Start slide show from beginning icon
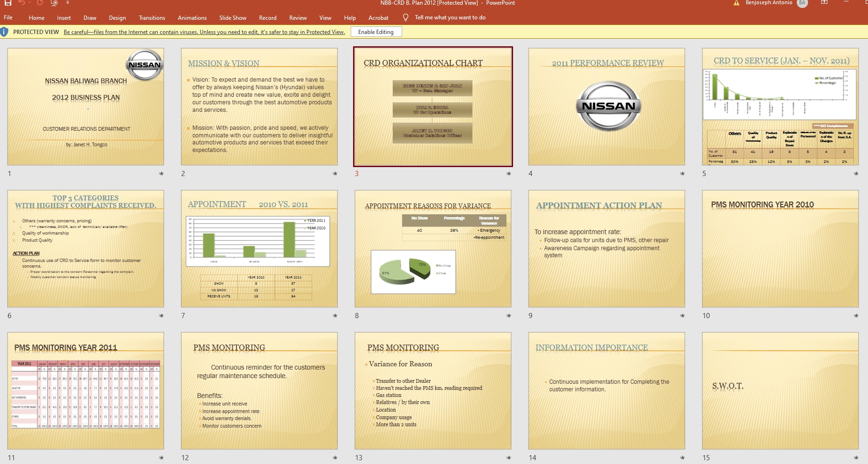 pyautogui.click(x=54, y=3)
